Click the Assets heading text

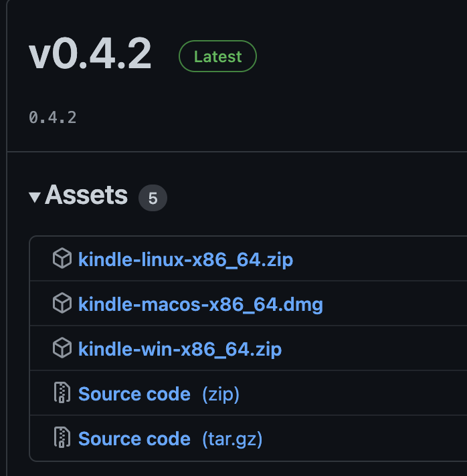[86, 196]
